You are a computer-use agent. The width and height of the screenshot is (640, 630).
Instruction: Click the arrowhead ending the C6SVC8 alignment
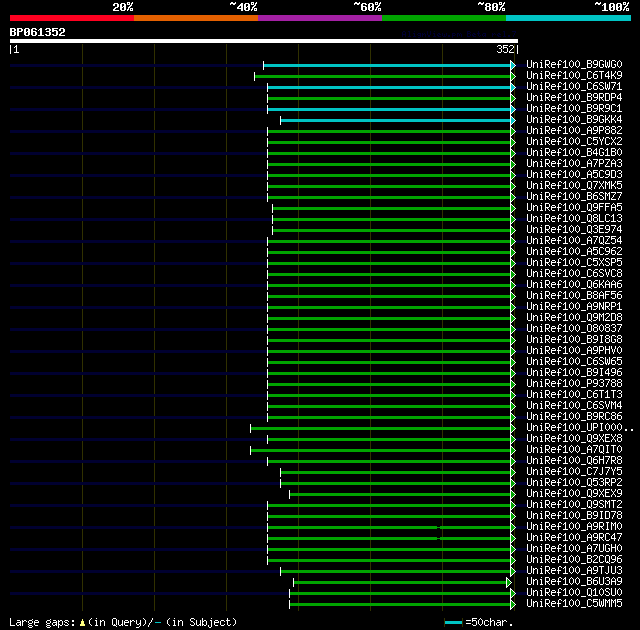pyautogui.click(x=513, y=274)
